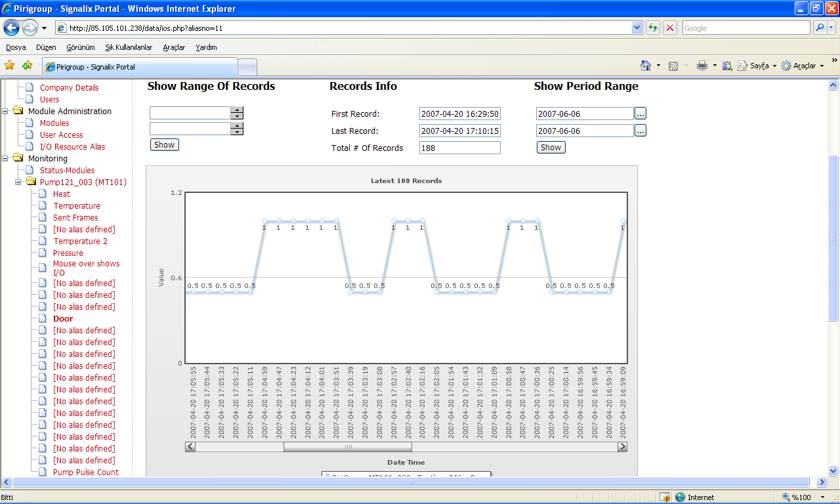Open the Users link
The height and width of the screenshot is (504, 840).
(49, 99)
